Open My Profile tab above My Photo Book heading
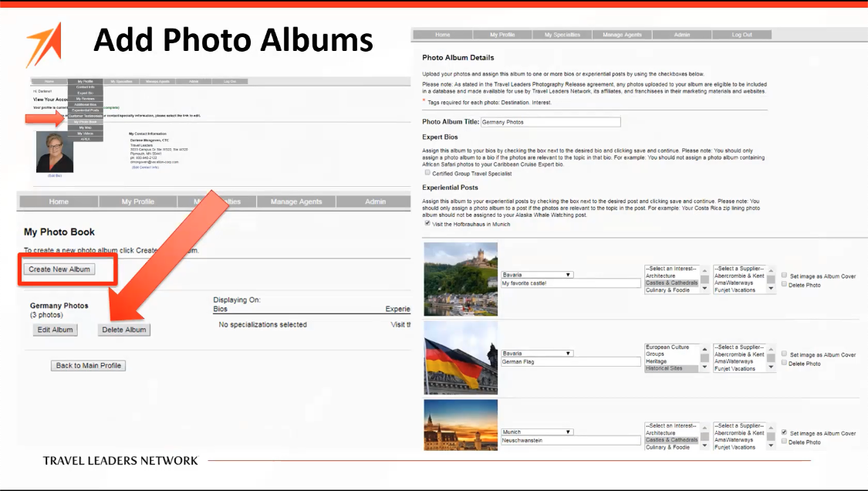Screen dimensions: 868x491 point(138,201)
